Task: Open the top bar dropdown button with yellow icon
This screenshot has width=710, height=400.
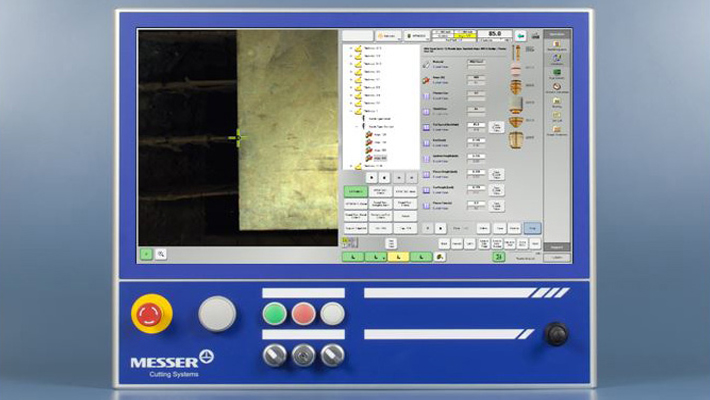Action: 388,36
